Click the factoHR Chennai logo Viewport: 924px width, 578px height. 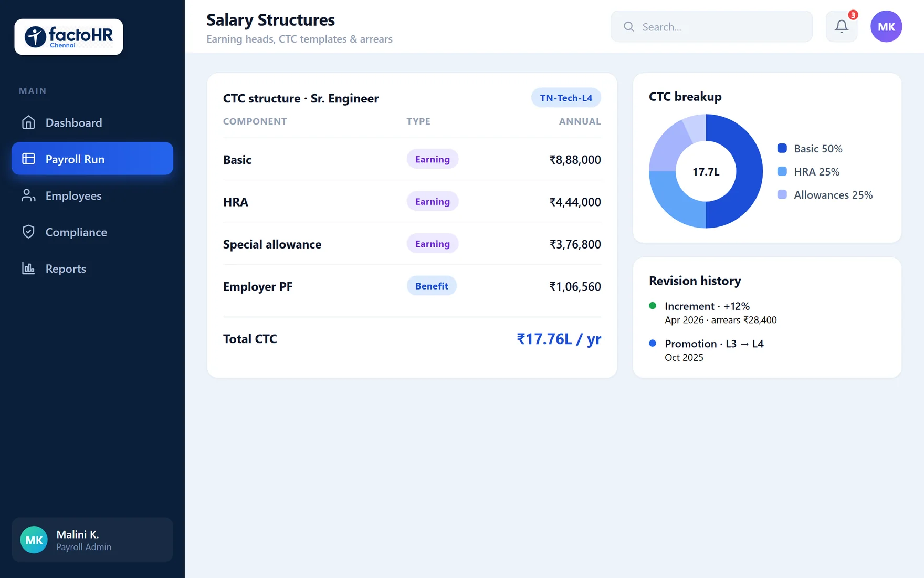[69, 37]
